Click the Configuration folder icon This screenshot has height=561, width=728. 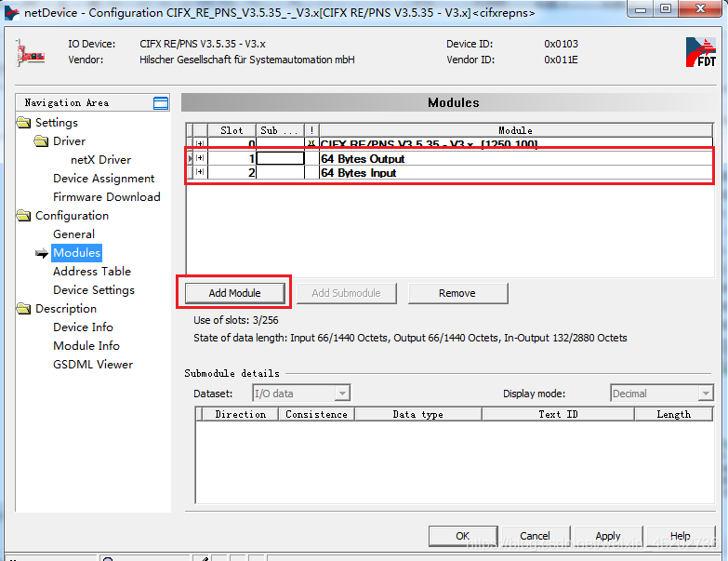click(23, 216)
